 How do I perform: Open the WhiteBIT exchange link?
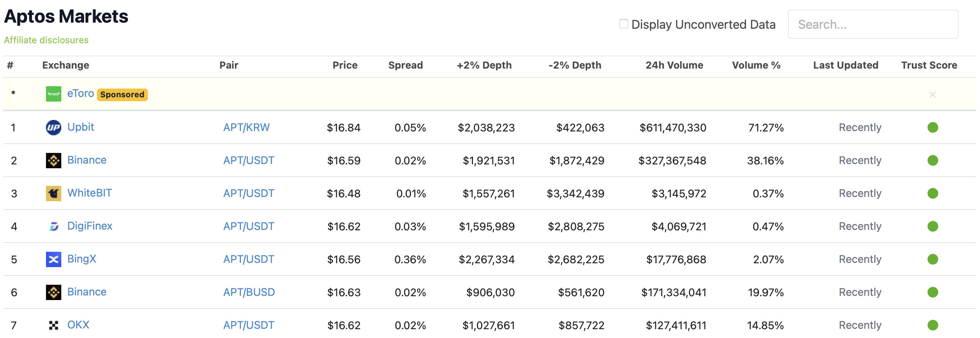click(90, 193)
